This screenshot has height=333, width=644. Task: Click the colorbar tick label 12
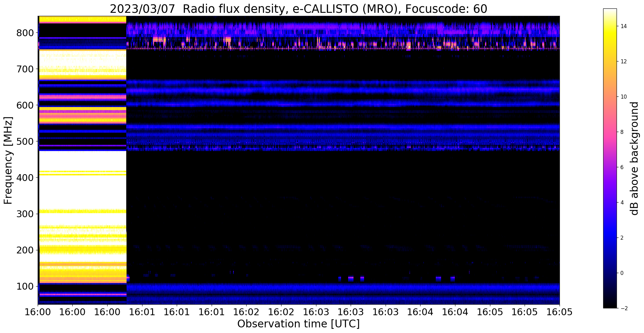(623, 61)
